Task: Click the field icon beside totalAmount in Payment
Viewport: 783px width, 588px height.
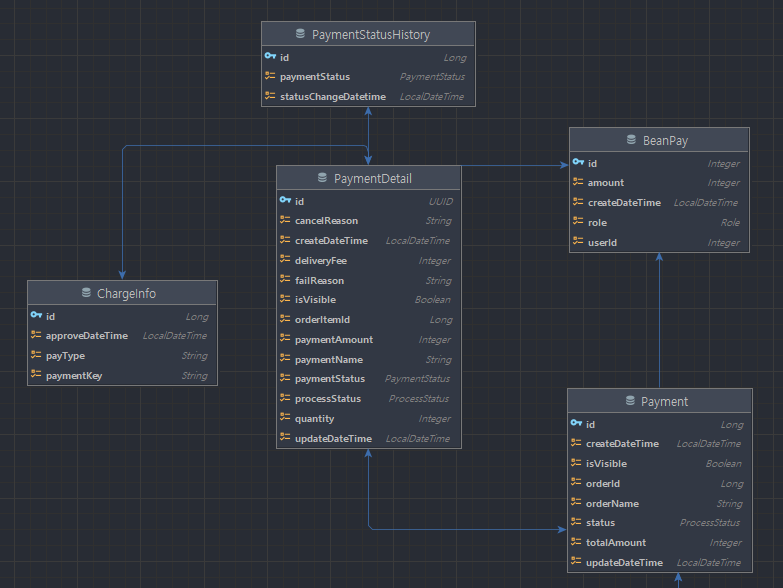Action: click(x=577, y=543)
